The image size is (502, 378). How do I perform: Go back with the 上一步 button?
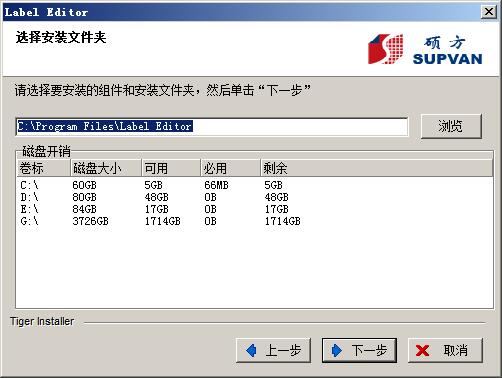(273, 350)
